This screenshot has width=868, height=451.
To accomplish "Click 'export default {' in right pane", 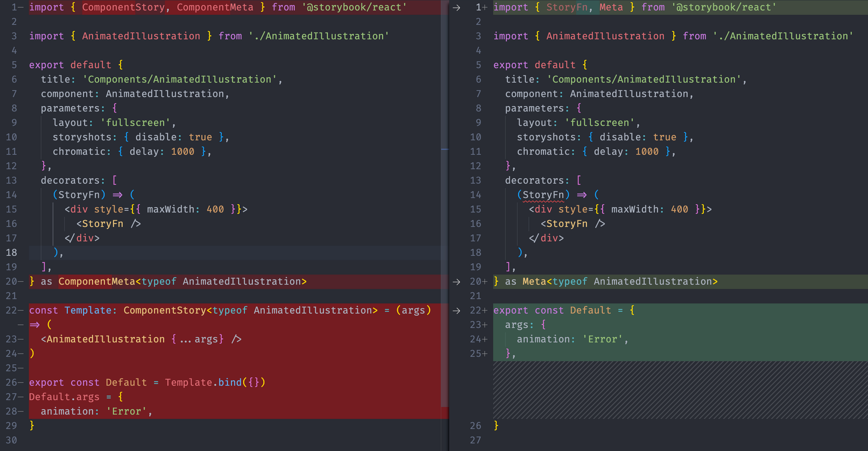I will coord(540,65).
